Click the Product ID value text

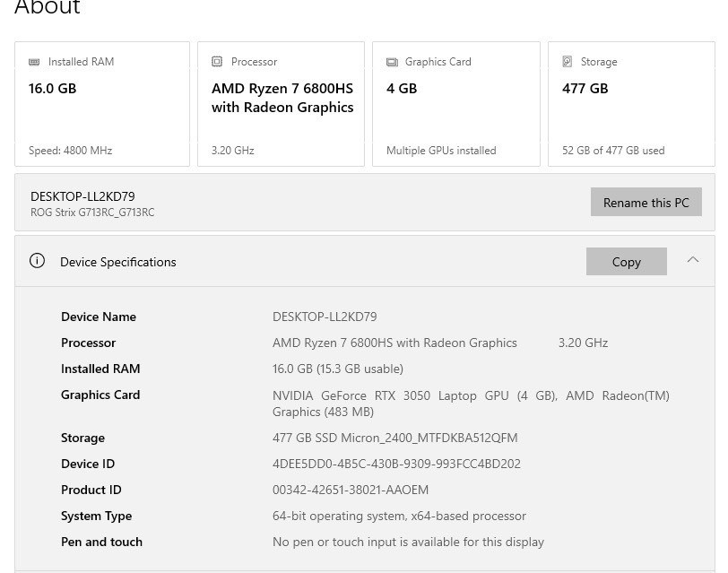(x=350, y=490)
